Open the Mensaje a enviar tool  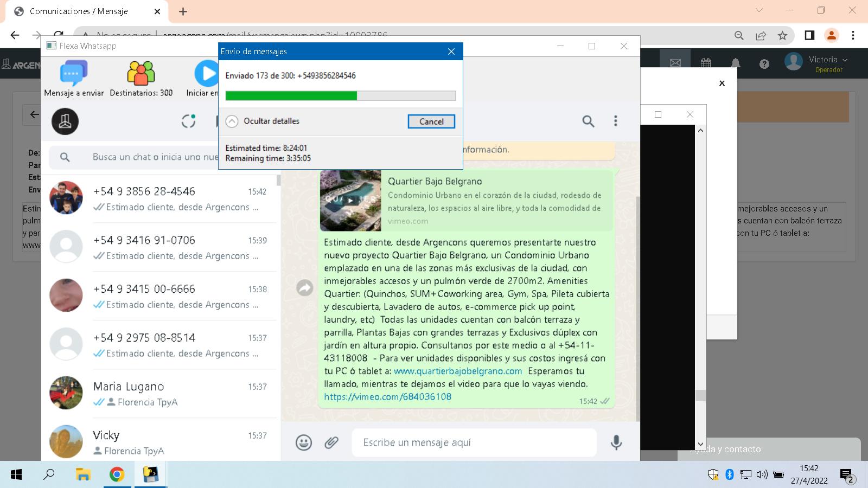tap(74, 79)
